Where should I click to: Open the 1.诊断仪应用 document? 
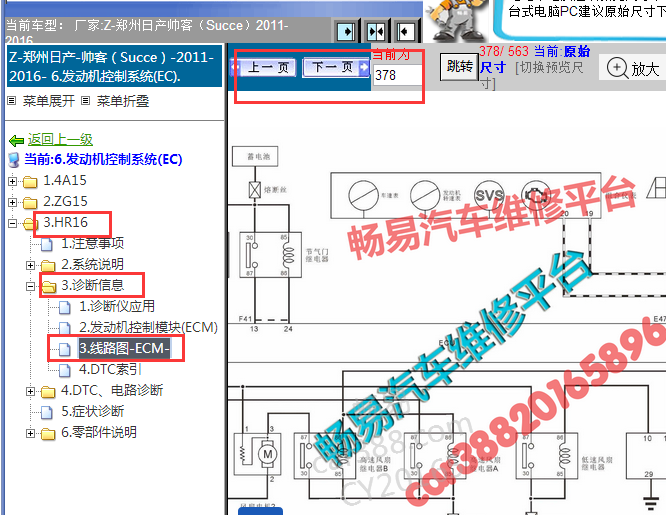[x=117, y=306]
